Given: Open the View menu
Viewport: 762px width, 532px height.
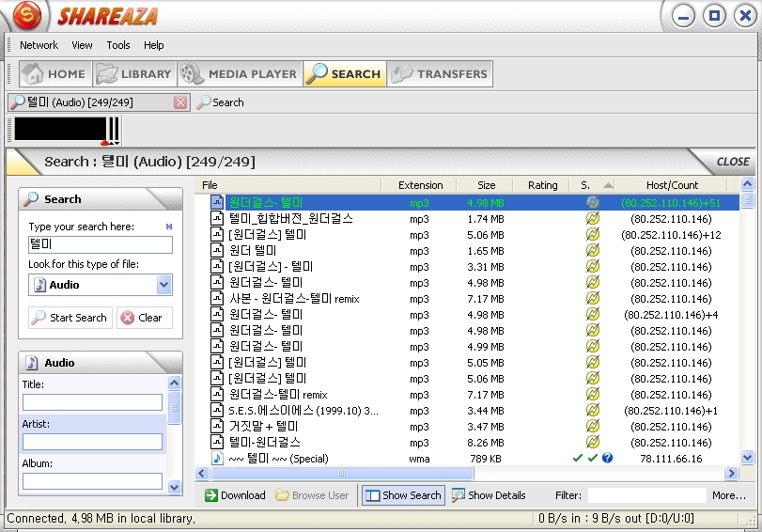Looking at the screenshot, I should [82, 45].
